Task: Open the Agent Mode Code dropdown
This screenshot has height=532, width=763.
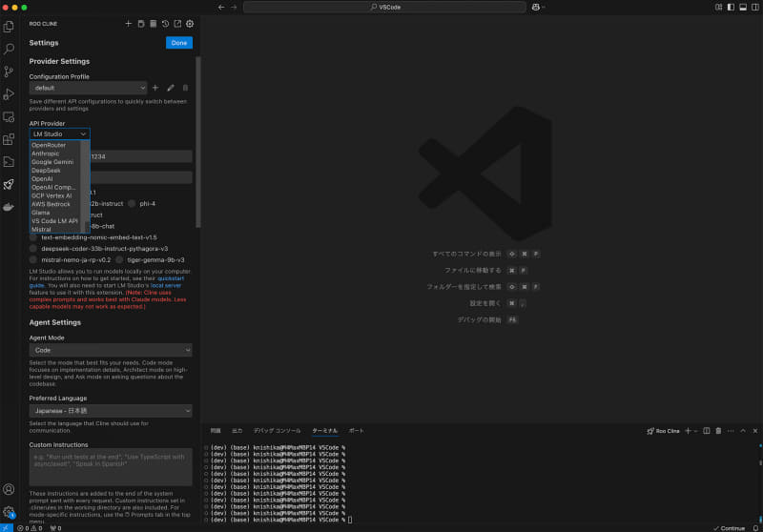Action: coord(111,350)
